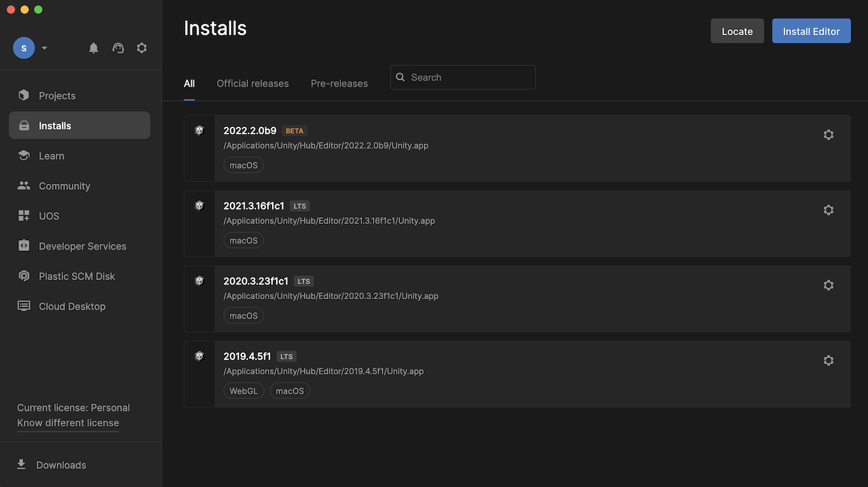Open the notifications bell icon
868x487 pixels.
(94, 48)
